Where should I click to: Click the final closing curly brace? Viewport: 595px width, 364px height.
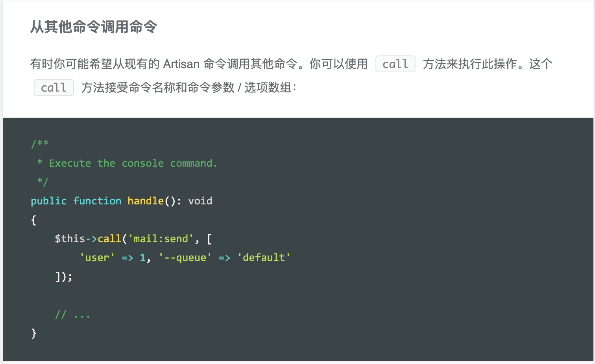click(x=34, y=333)
